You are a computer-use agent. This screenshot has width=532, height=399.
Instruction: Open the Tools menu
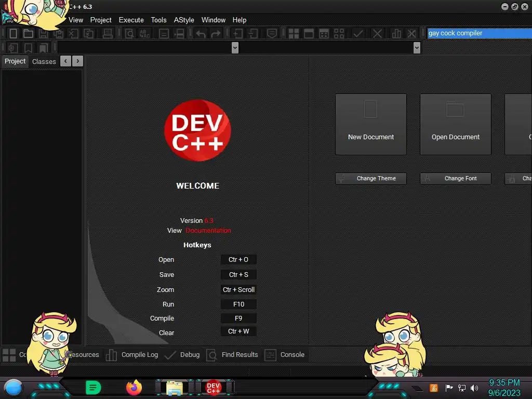pos(159,20)
